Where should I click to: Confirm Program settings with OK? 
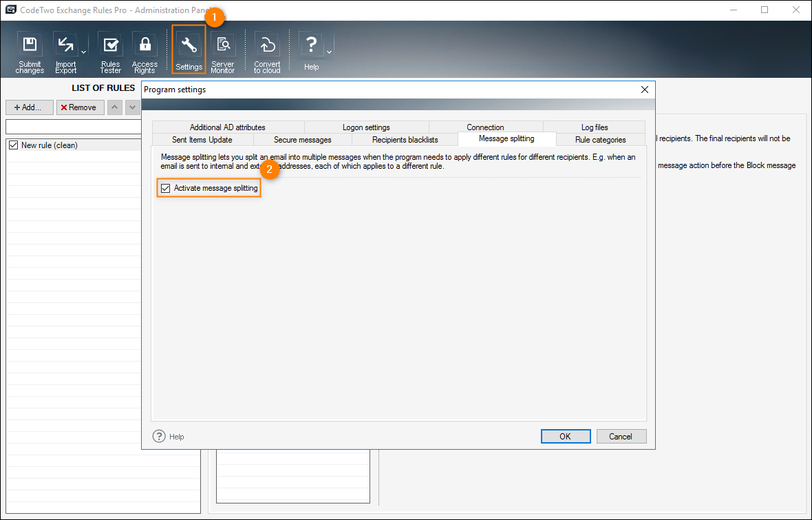point(566,437)
